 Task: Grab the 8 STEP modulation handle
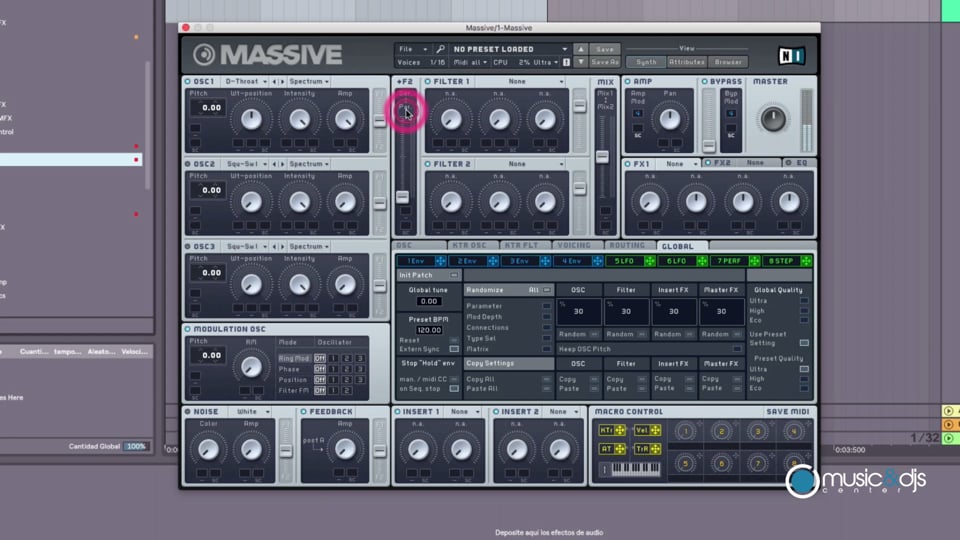point(806,261)
